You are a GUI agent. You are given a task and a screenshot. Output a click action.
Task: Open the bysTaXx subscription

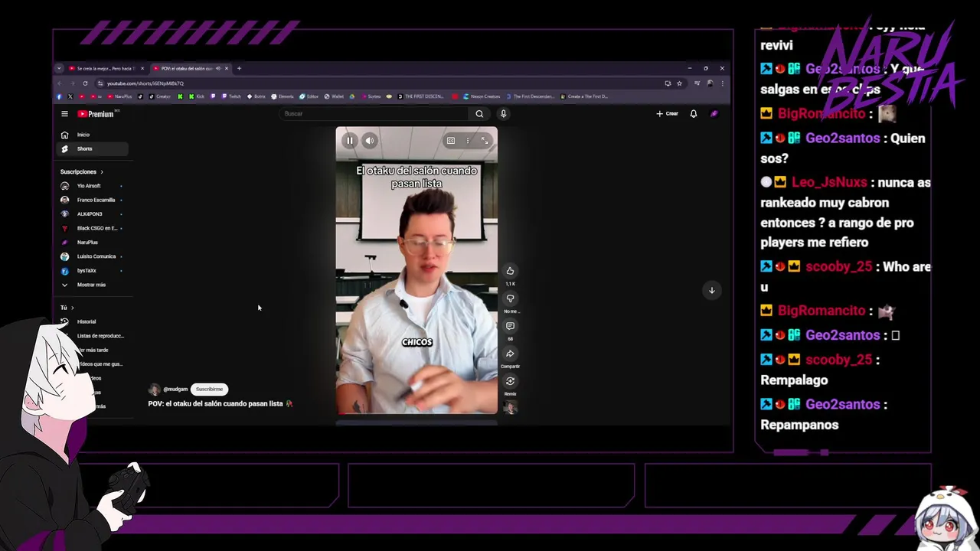[93, 271]
